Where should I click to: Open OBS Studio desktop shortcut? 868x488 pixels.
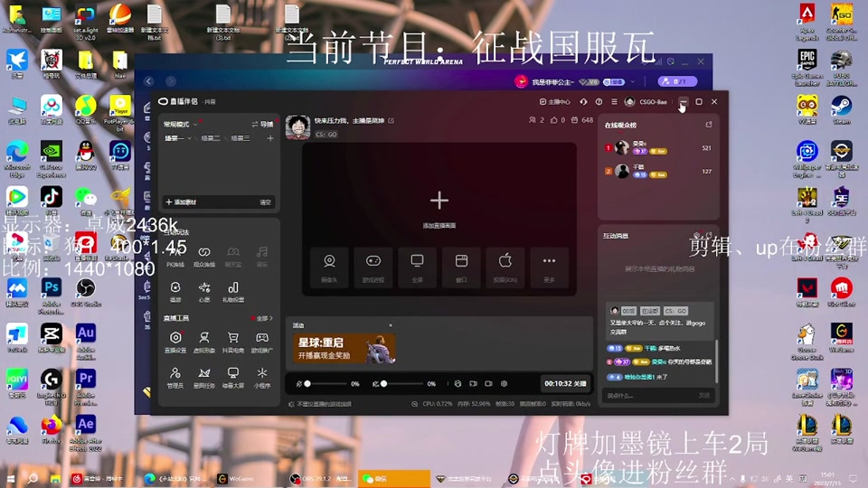(x=85, y=293)
